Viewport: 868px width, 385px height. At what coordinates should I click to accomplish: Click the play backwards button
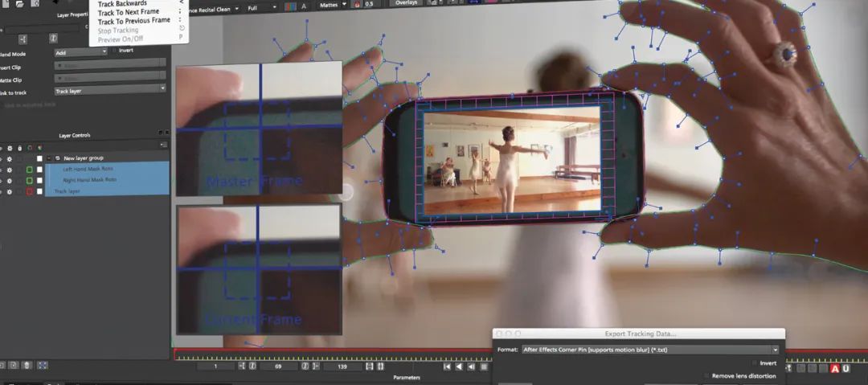click(459, 367)
